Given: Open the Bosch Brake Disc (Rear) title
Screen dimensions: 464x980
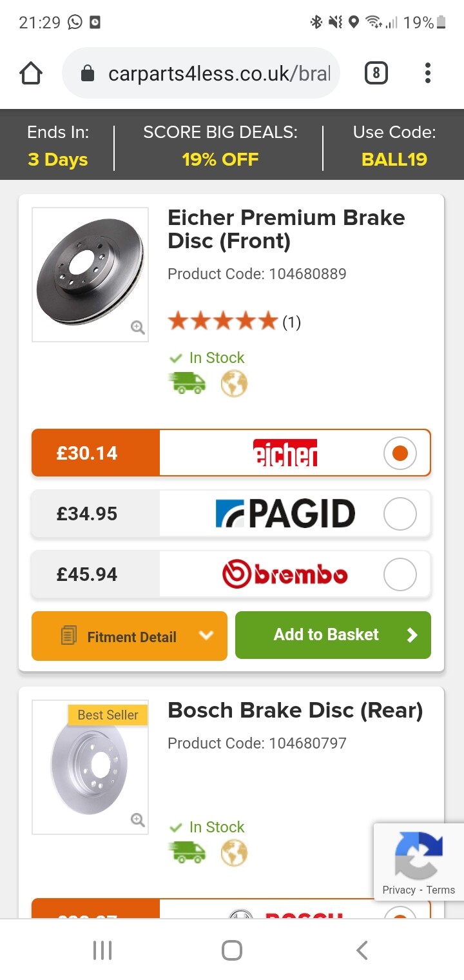Looking at the screenshot, I should click(295, 710).
